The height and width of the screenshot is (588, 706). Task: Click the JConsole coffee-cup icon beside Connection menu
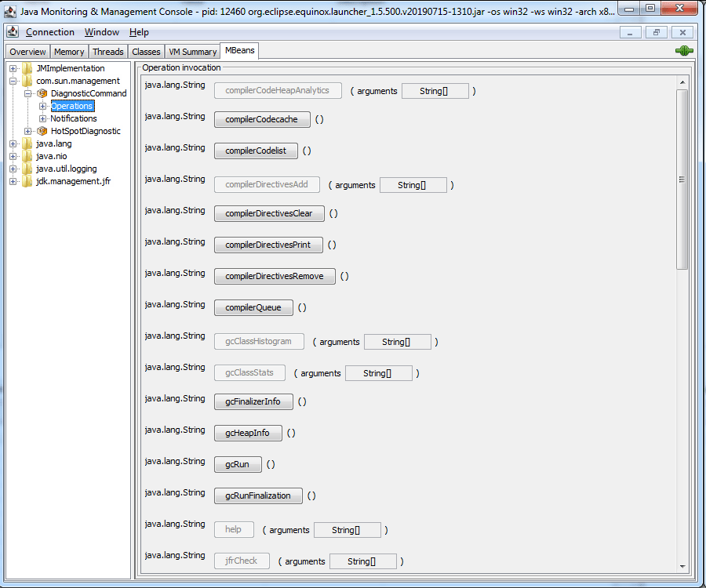[11, 32]
